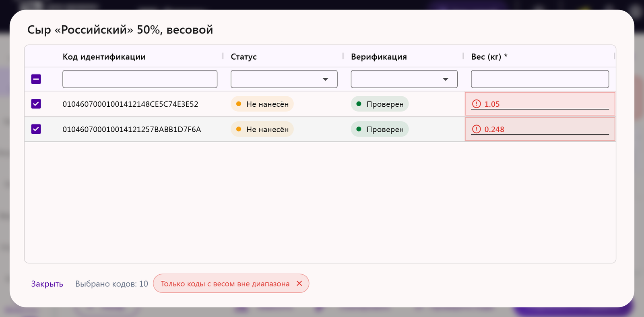Screen dimensions: 644x317
Task: Click the warning icon next to 1.05
Action: [x=476, y=104]
